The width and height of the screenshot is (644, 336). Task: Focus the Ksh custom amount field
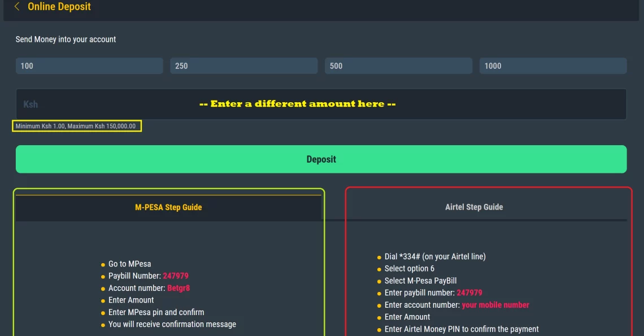tap(321, 104)
